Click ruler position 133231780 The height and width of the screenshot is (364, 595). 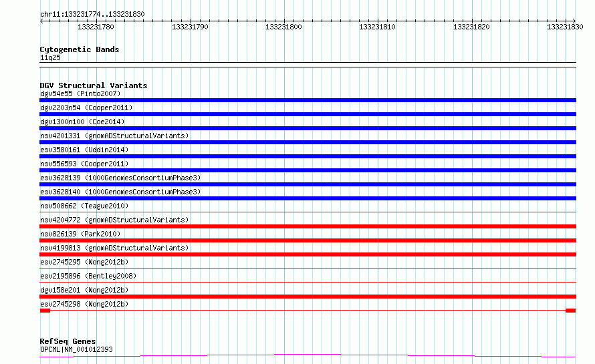96,27
